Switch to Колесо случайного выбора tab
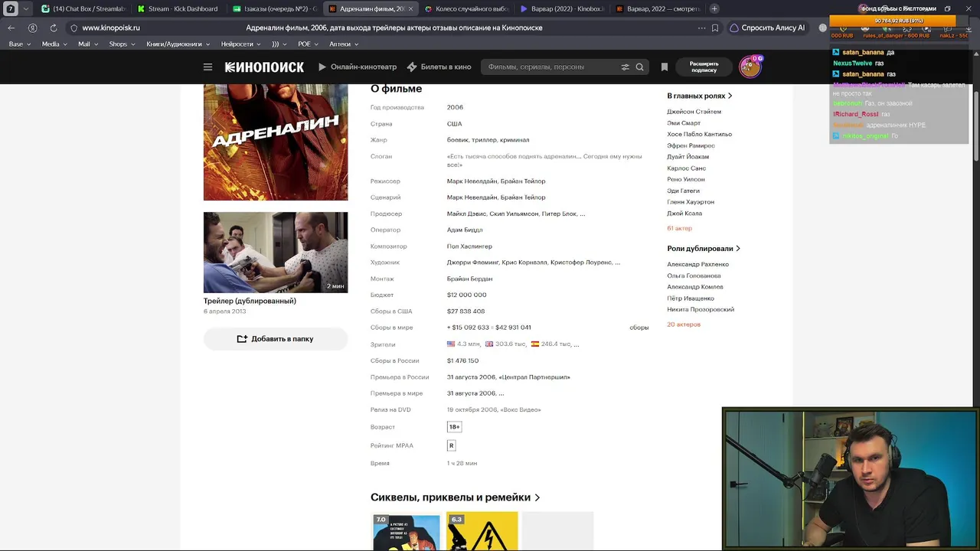The image size is (980, 551). coord(465,9)
